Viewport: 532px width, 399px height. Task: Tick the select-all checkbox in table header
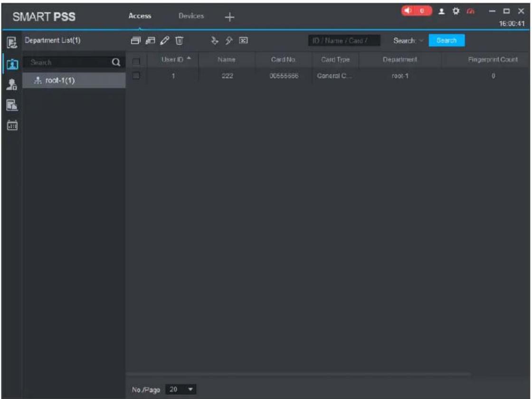tap(136, 61)
